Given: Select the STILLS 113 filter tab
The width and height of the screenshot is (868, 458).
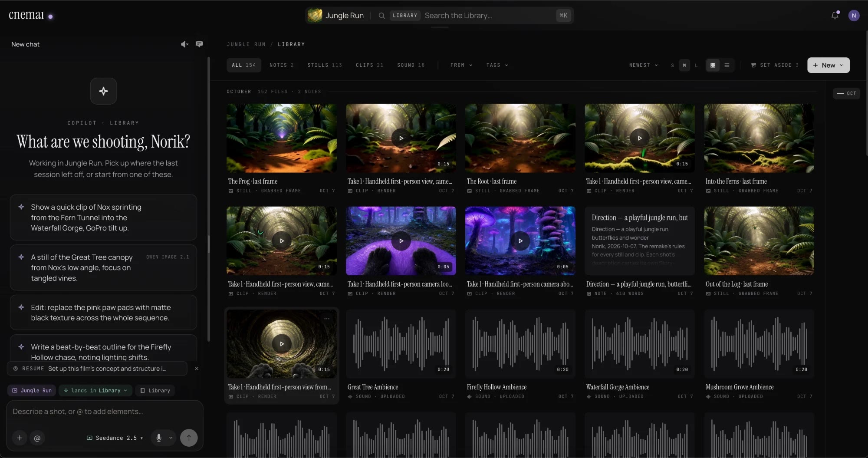Looking at the screenshot, I should click(x=325, y=65).
